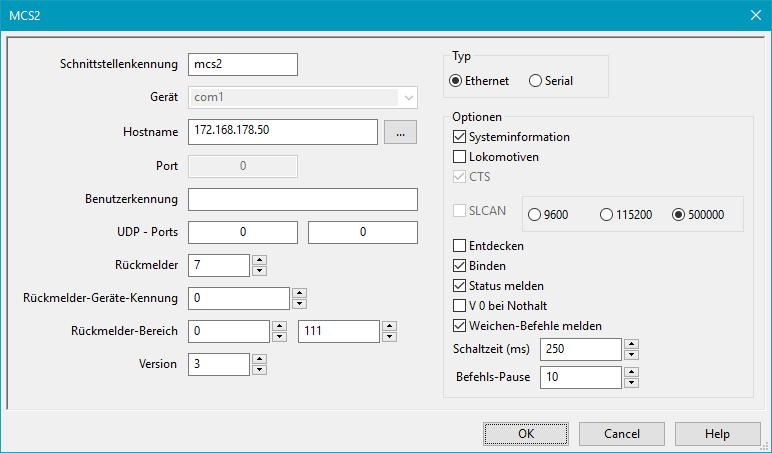Click the Benutzerkennung input field
The image size is (772, 453).
coord(302,199)
